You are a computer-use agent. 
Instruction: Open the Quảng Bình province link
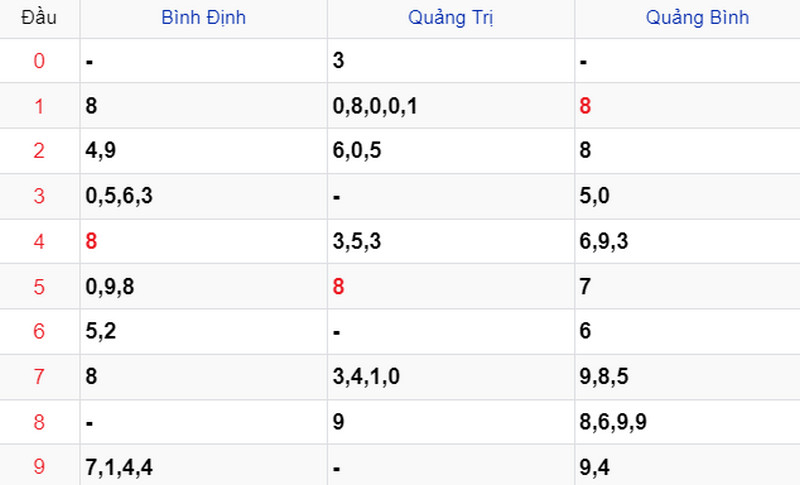click(697, 18)
